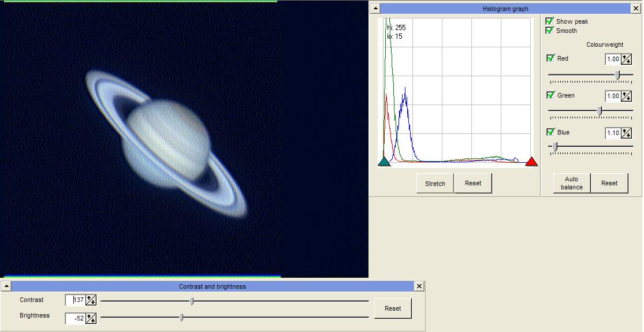Click the Red colourweight slider handle
644x332 pixels.
[617, 75]
